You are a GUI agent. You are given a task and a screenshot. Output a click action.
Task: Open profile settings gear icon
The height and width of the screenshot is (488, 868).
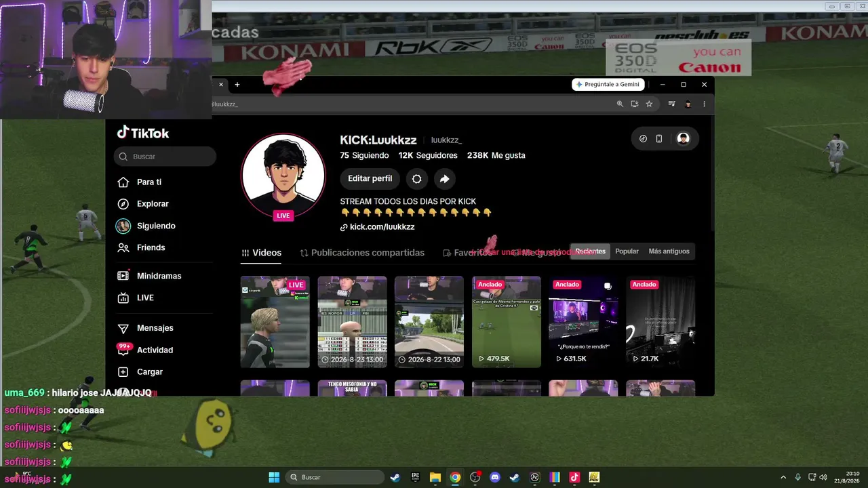pos(416,178)
